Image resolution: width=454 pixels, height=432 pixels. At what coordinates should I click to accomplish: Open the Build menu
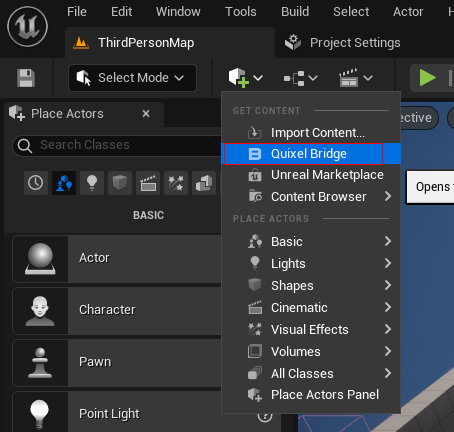[x=295, y=12]
